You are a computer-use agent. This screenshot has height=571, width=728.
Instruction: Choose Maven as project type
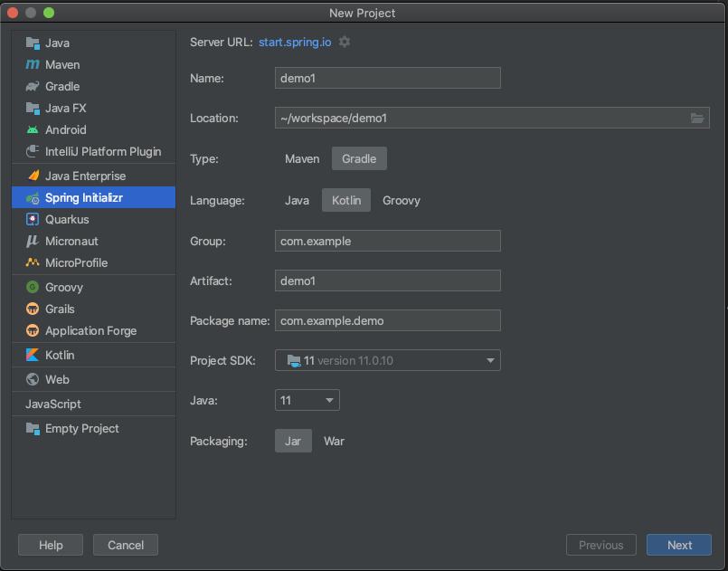302,159
